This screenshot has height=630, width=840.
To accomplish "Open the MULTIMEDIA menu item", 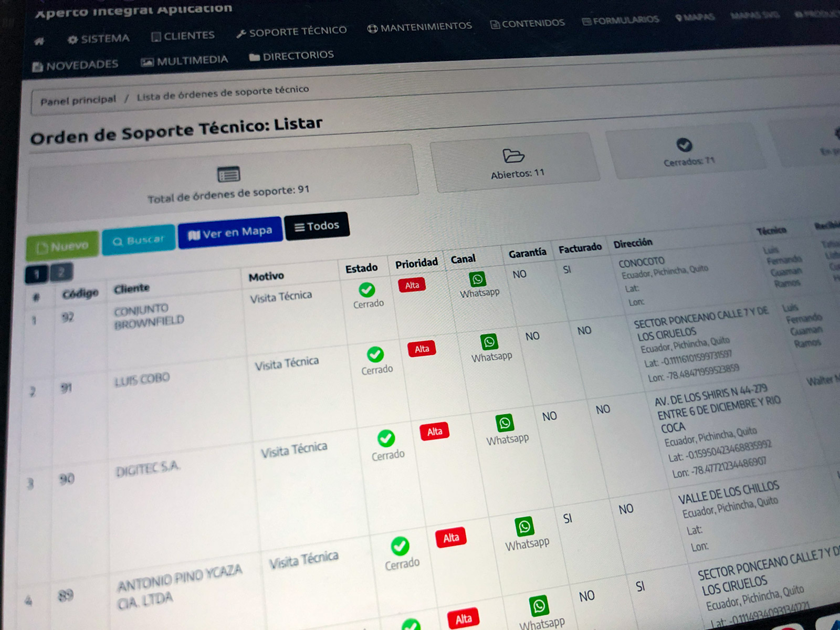I will click(185, 61).
